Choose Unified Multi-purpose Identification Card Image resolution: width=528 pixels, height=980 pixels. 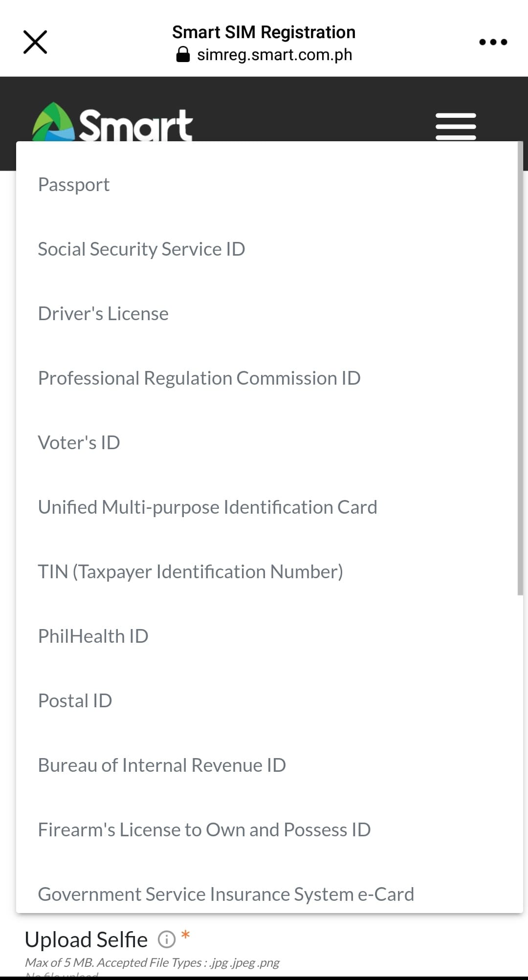coord(207,507)
